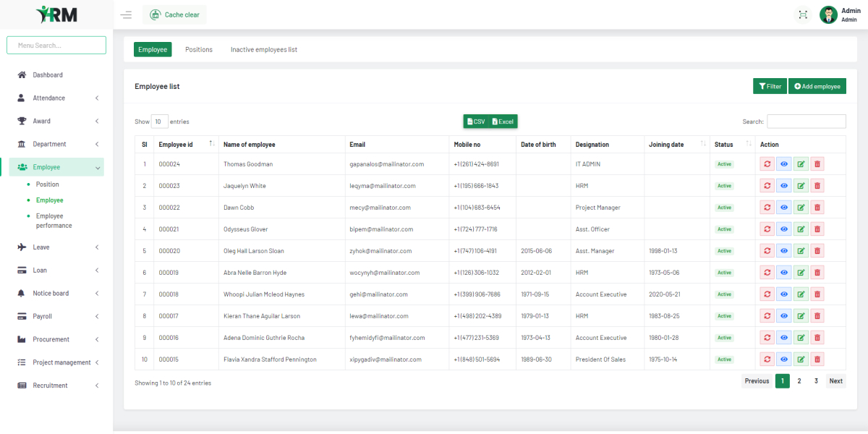Image resolution: width=868 pixels, height=434 pixels.
Task: View Dawn Cobb's details via the eye icon
Action: pos(783,207)
